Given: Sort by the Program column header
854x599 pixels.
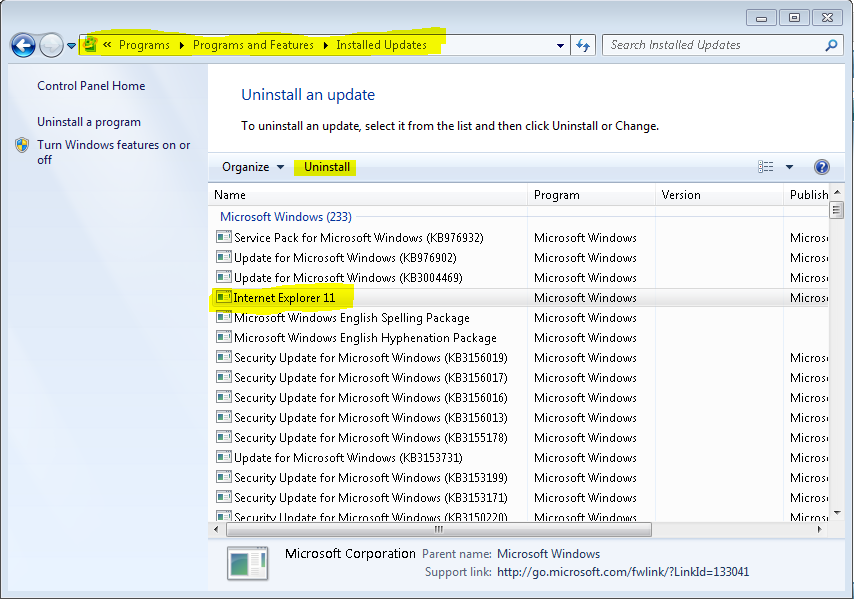Looking at the screenshot, I should coord(591,195).
